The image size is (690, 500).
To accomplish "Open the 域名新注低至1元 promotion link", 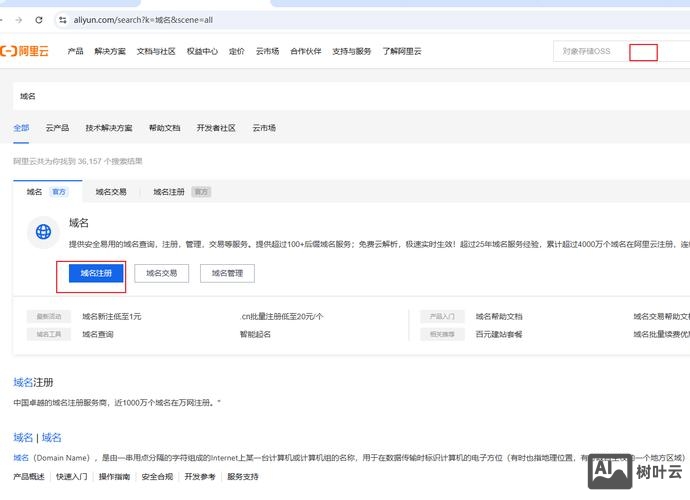I will point(112,316).
